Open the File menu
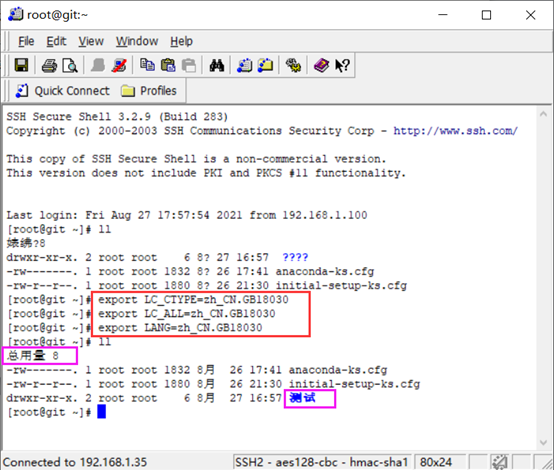554x470 pixels. pyautogui.click(x=26, y=41)
